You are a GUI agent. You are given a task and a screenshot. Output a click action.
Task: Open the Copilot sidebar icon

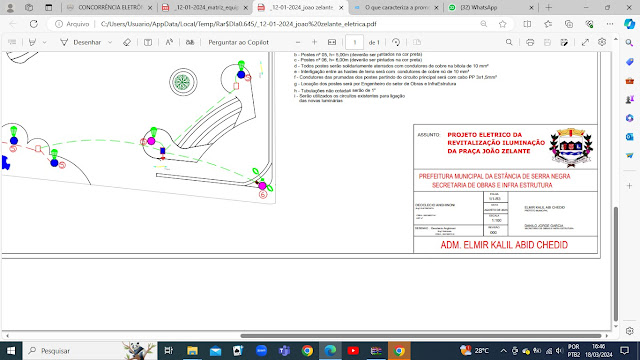point(629,24)
